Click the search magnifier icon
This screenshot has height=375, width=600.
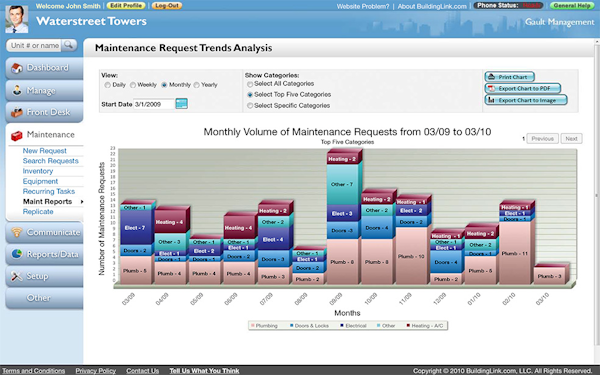pyautogui.click(x=68, y=45)
